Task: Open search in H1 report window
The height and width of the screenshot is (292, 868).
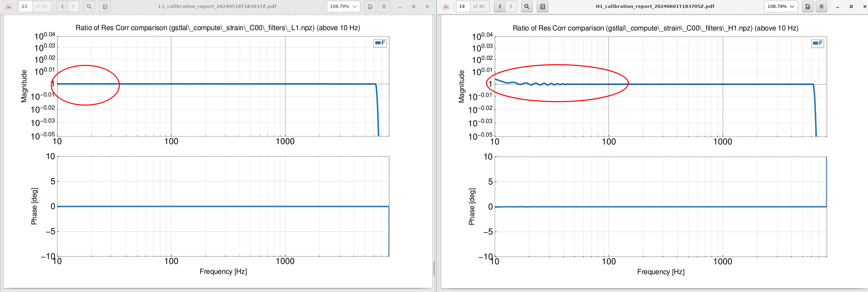Action: coord(527,7)
